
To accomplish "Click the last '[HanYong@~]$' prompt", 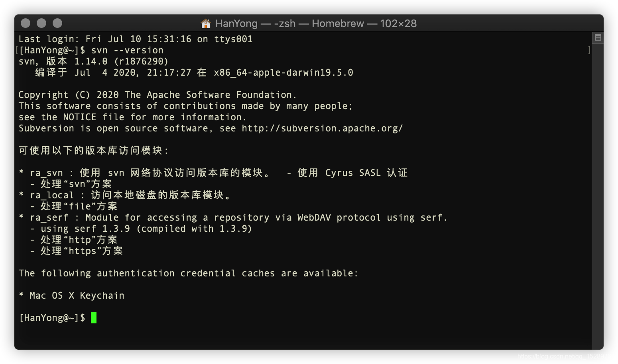I will pos(52,318).
